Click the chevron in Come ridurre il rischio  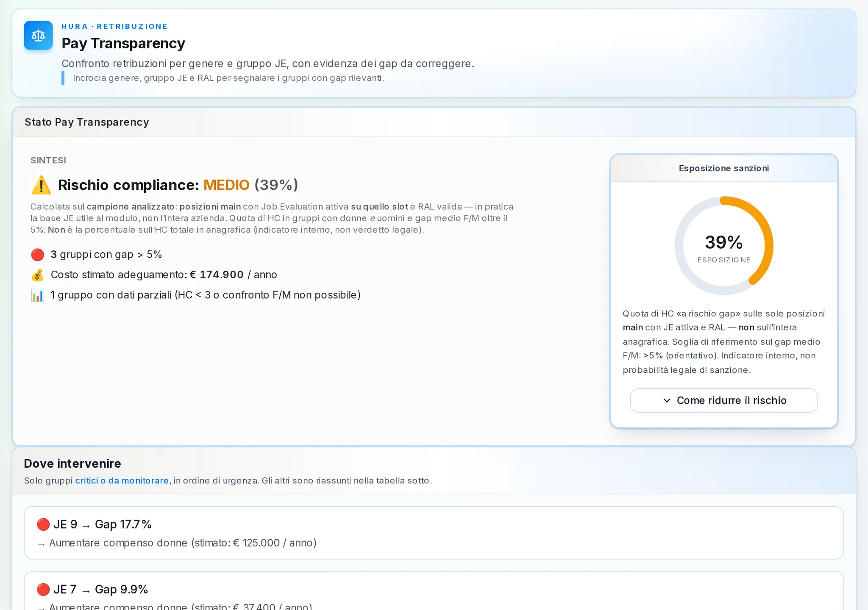[x=667, y=400]
